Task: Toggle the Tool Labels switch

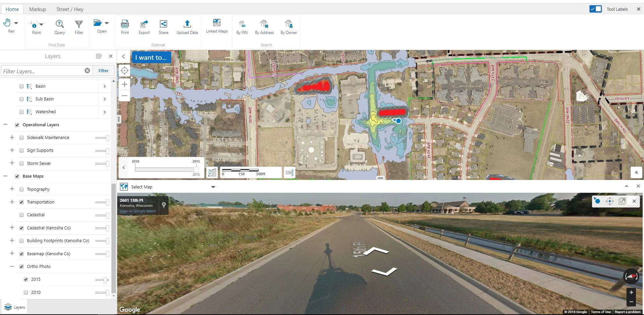Action: click(596, 9)
